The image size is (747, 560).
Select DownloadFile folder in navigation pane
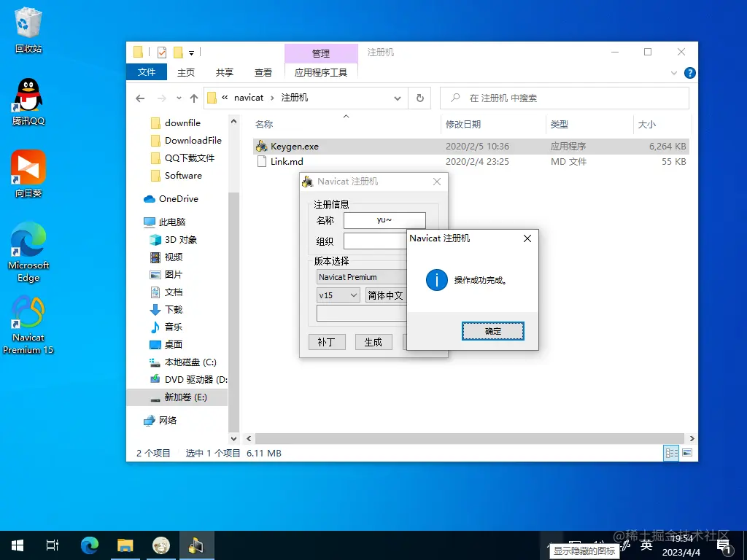click(193, 141)
